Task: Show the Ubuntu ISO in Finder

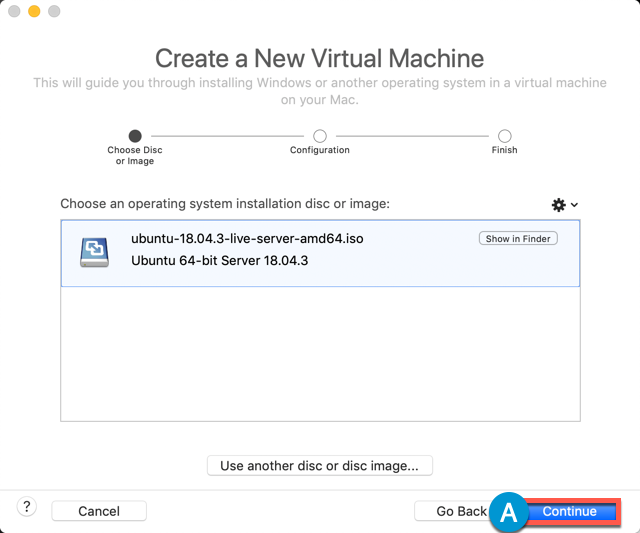Action: [518, 239]
